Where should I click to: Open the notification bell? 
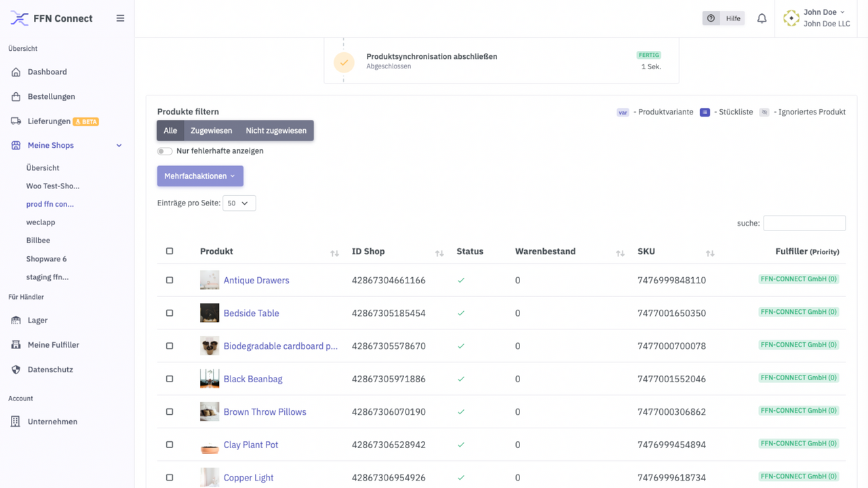[x=762, y=18]
